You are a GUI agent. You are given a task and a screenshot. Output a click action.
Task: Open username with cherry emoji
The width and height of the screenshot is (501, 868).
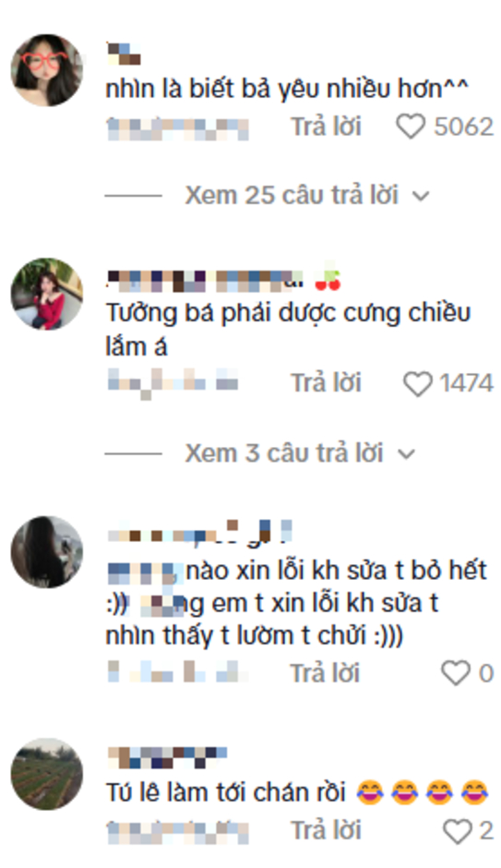pyautogui.click(x=223, y=279)
